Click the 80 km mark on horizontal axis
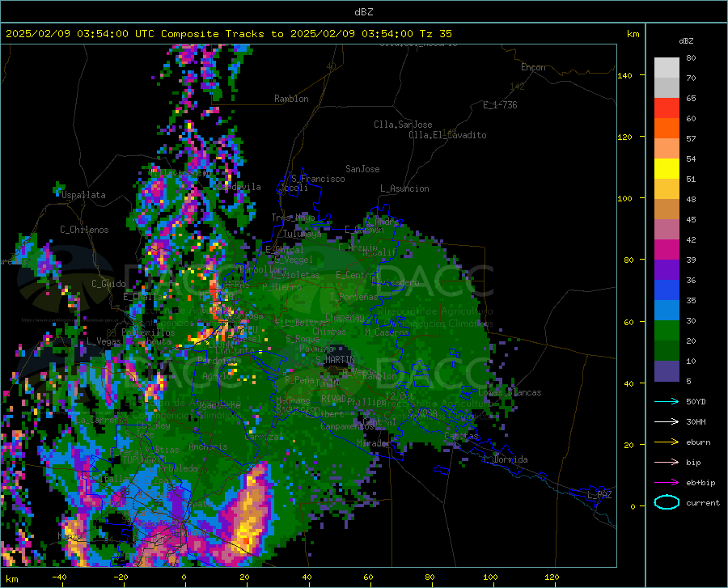The height and width of the screenshot is (588, 728). (x=430, y=577)
